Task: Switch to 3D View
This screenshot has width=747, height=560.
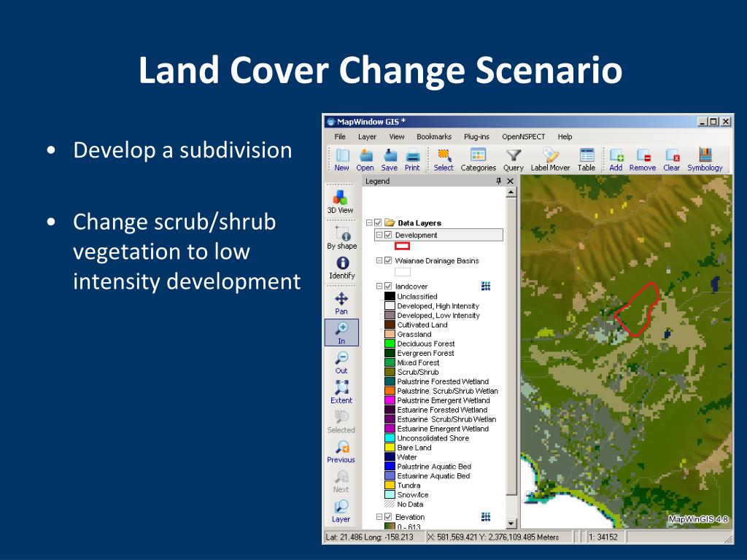Action: pyautogui.click(x=340, y=201)
